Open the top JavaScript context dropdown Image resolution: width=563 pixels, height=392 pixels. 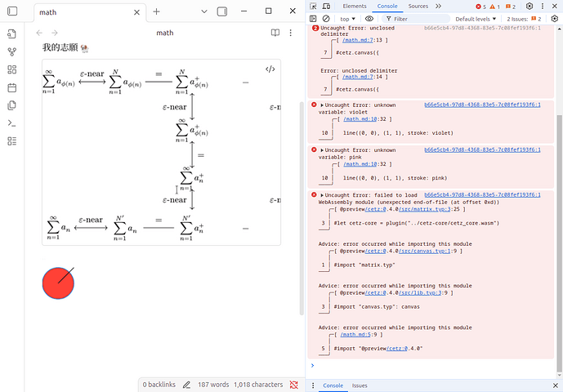[x=349, y=18]
